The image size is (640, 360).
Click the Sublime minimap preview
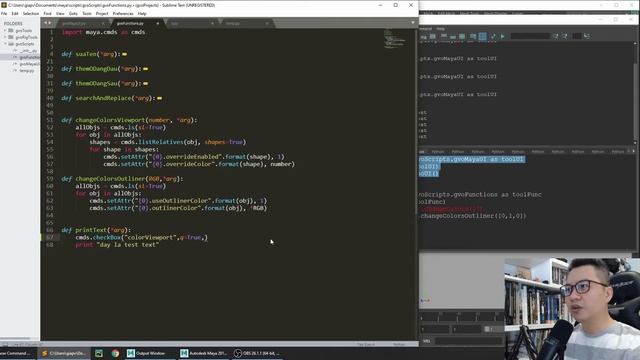tap(394, 39)
